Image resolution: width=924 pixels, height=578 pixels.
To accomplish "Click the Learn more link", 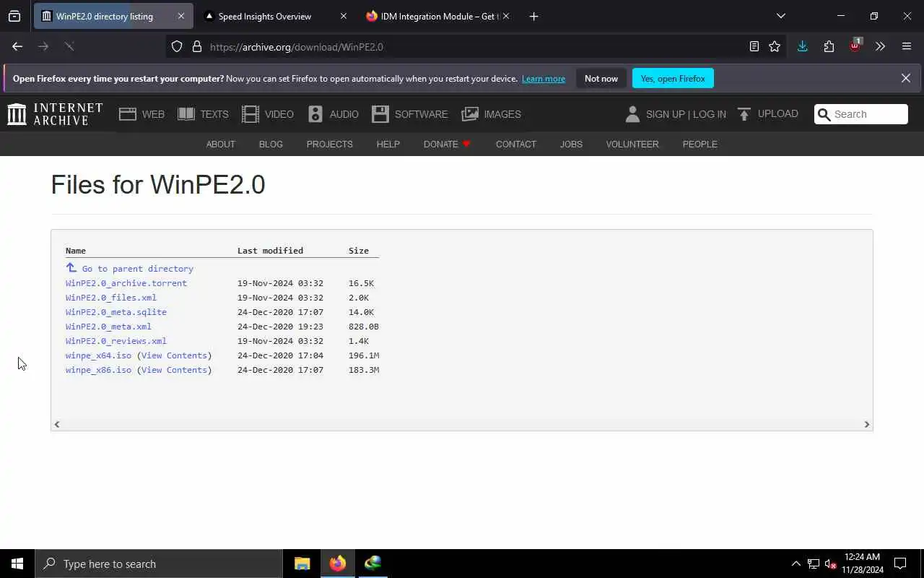I will click(544, 79).
